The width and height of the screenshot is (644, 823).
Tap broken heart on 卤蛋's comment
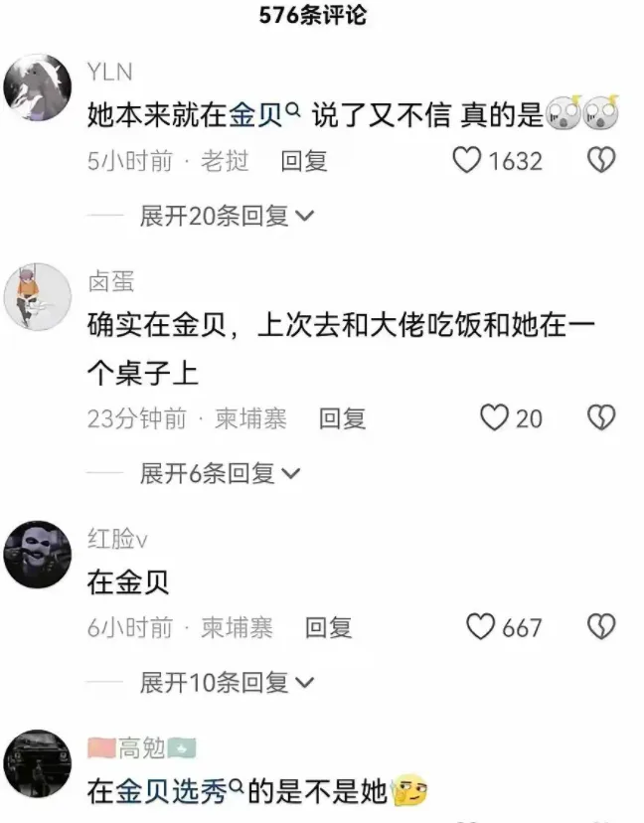click(601, 417)
